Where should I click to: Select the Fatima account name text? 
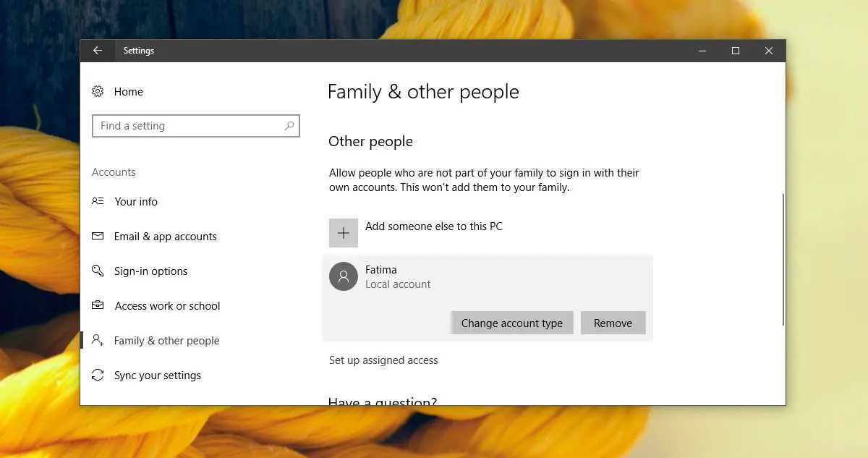click(381, 270)
